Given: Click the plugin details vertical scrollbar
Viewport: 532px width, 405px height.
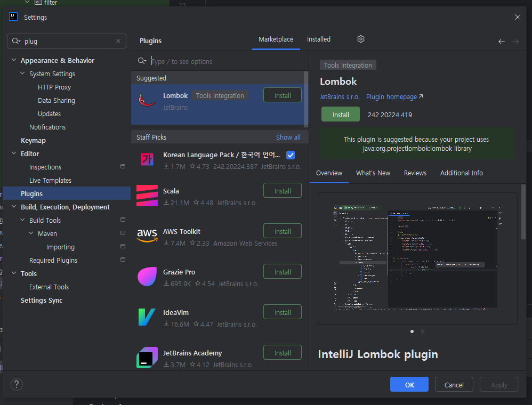Looking at the screenshot, I should coord(523,212).
